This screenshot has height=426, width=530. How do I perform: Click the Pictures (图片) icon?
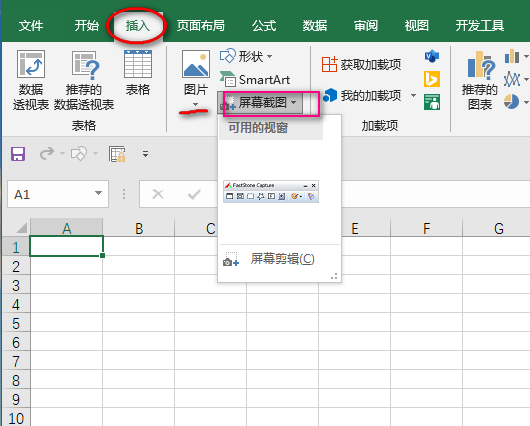pos(196,64)
